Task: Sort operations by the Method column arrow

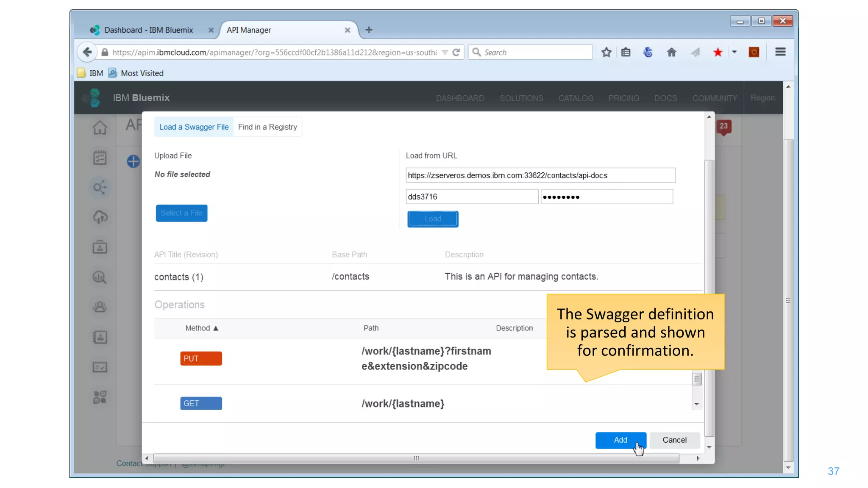Action: point(216,328)
